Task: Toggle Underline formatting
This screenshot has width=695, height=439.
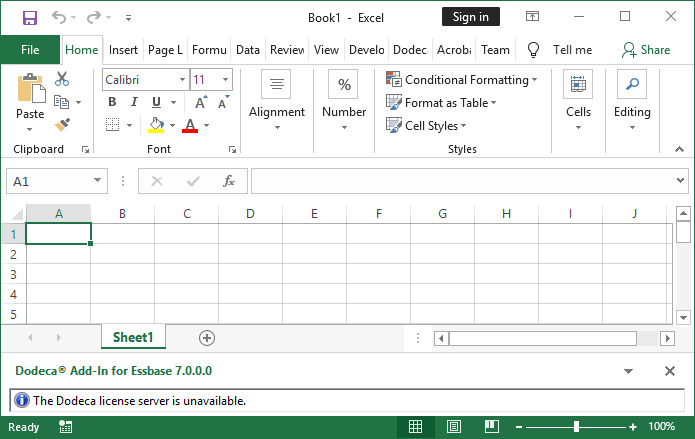Action: (x=156, y=102)
